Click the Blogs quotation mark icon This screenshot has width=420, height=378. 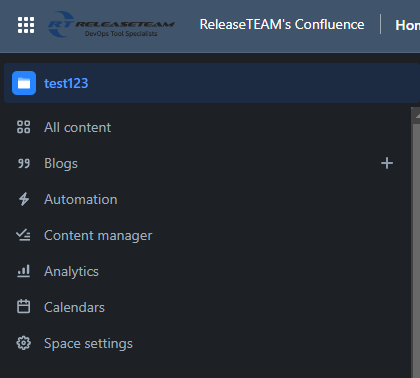click(x=24, y=163)
